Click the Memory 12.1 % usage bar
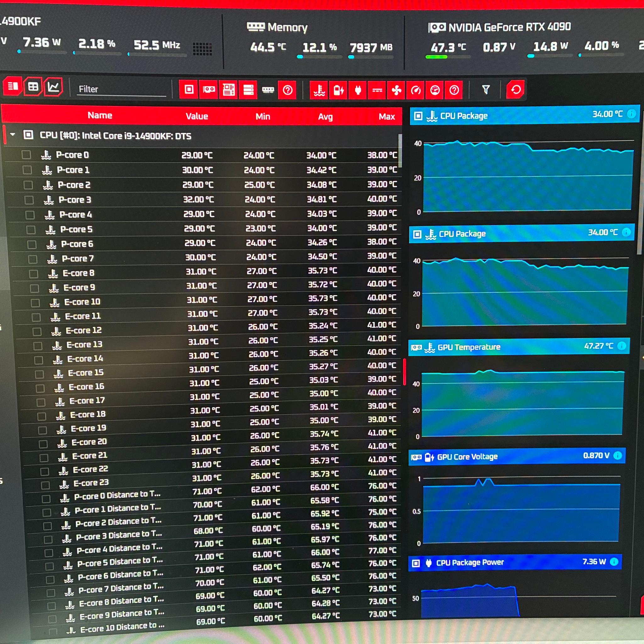Image resolution: width=644 pixels, height=644 pixels. click(319, 57)
